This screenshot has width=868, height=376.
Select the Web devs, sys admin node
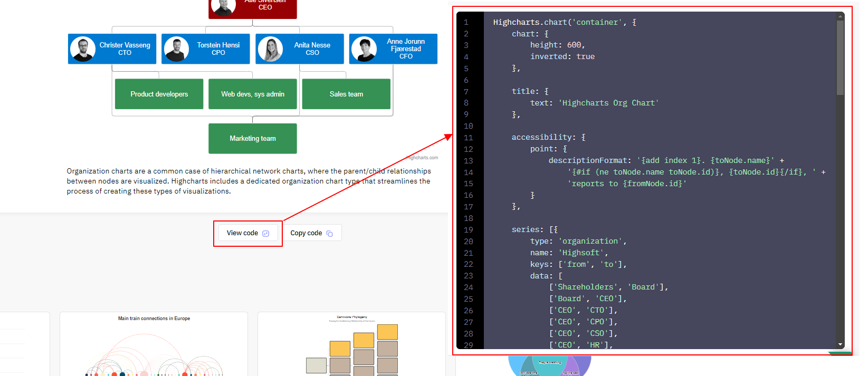(x=252, y=94)
